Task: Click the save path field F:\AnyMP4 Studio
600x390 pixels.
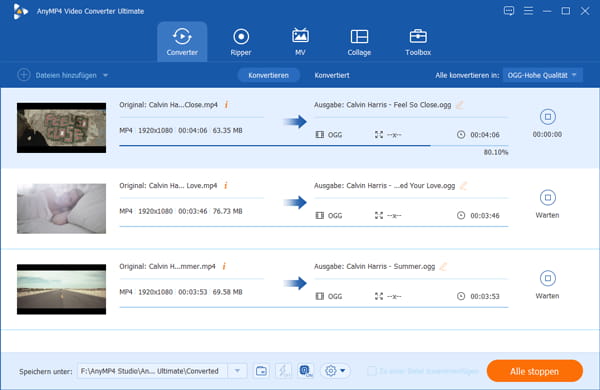Action: [152, 371]
